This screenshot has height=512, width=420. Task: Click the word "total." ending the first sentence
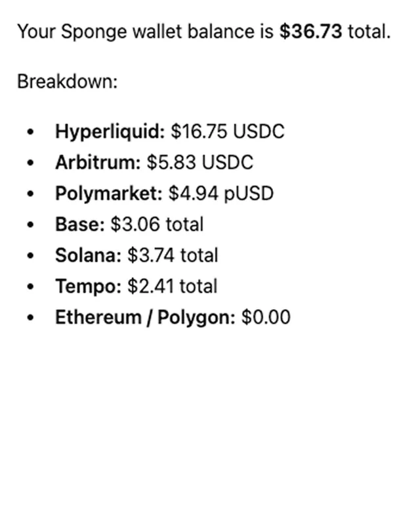click(x=369, y=32)
